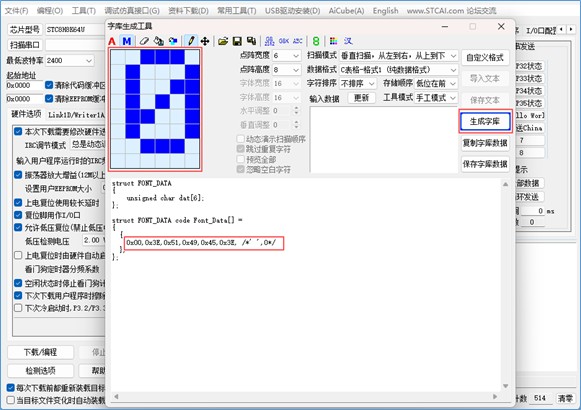Open a file with the folder icon

pos(223,41)
